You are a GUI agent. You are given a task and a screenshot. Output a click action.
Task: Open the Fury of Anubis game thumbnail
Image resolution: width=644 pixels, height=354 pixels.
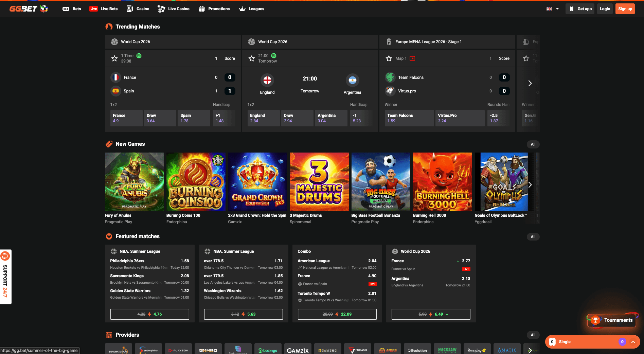(x=134, y=182)
